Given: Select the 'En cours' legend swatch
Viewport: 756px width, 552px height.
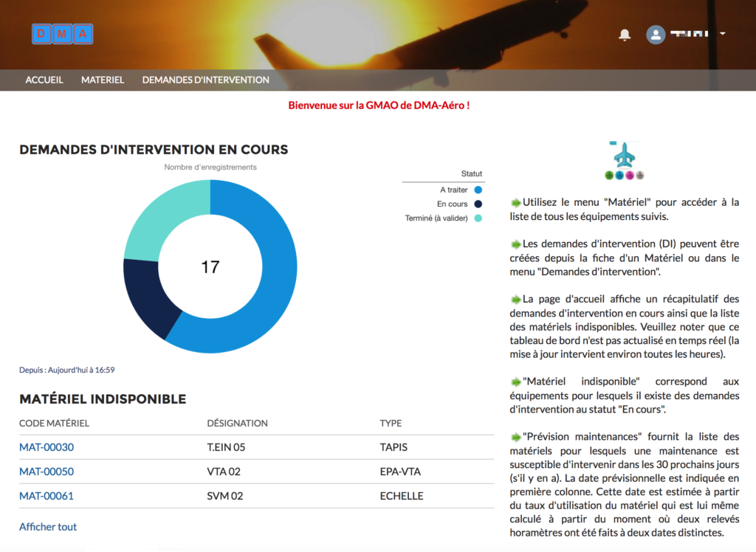Looking at the screenshot, I should pyautogui.click(x=478, y=204).
